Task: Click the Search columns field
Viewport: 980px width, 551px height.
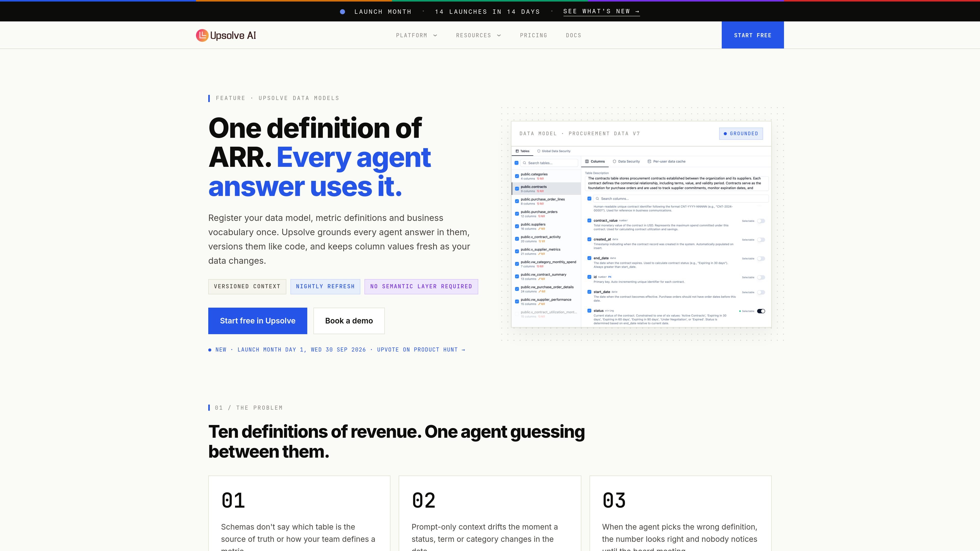Action: click(681, 198)
